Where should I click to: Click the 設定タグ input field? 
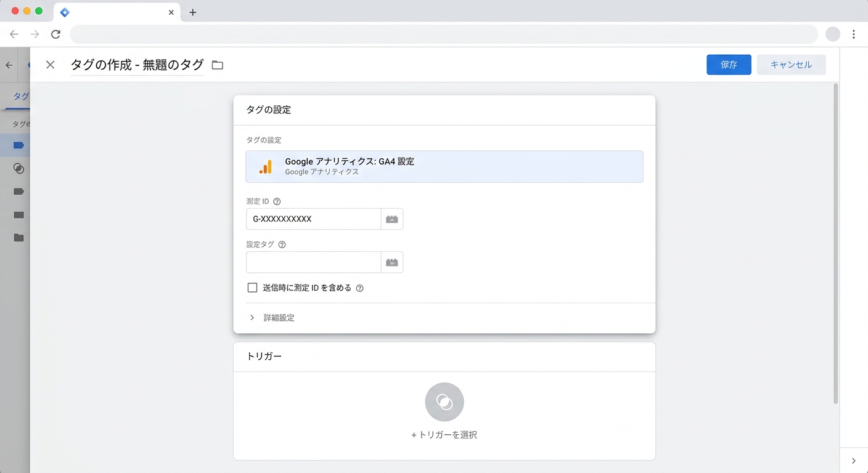(314, 262)
